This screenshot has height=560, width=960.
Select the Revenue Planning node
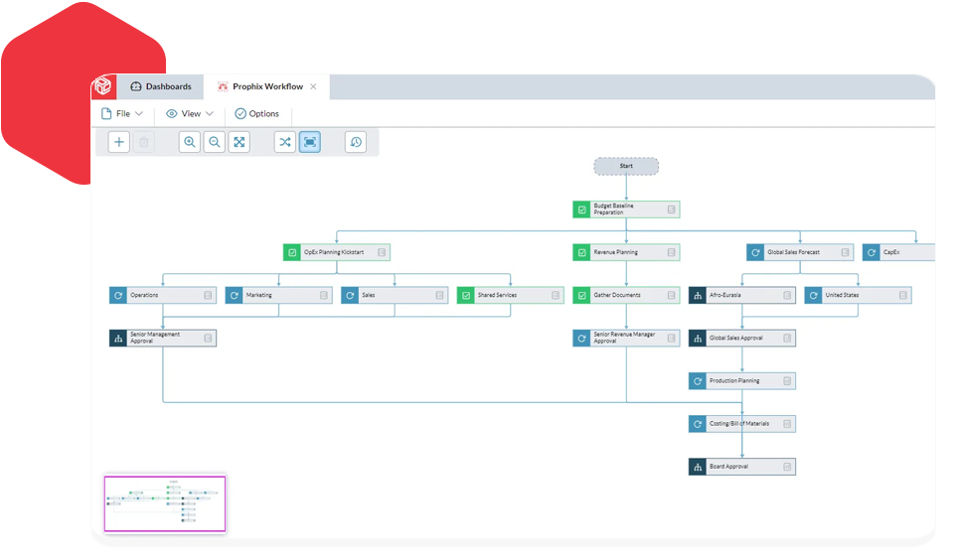(x=626, y=252)
